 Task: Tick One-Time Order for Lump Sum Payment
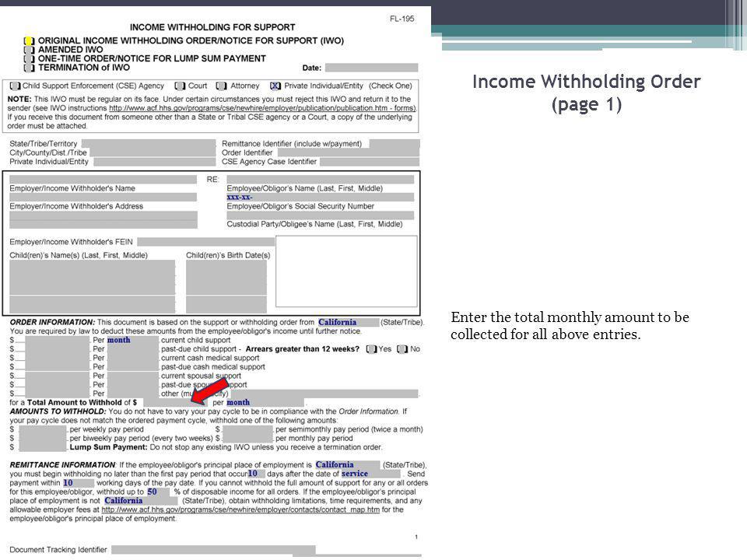29,58
